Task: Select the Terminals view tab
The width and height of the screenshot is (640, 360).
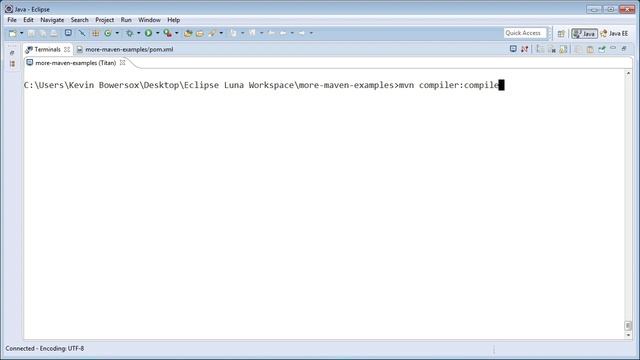Action: click(47, 49)
